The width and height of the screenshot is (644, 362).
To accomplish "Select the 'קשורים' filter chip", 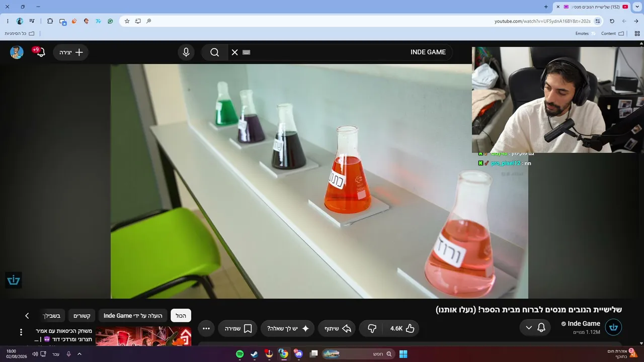I will (x=82, y=316).
